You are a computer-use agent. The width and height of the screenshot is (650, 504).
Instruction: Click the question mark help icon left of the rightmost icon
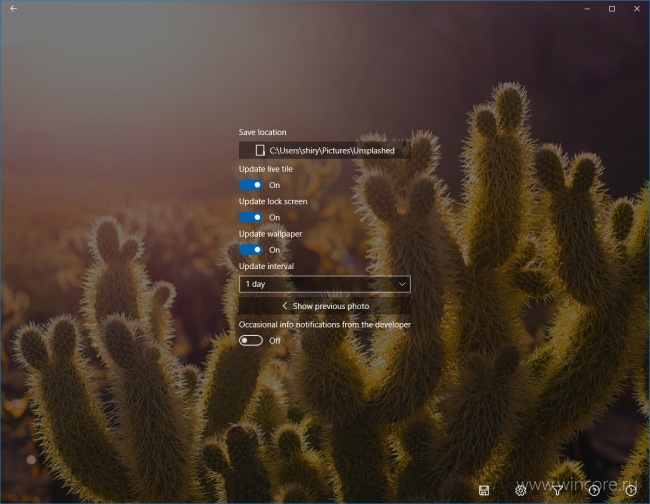(594, 490)
